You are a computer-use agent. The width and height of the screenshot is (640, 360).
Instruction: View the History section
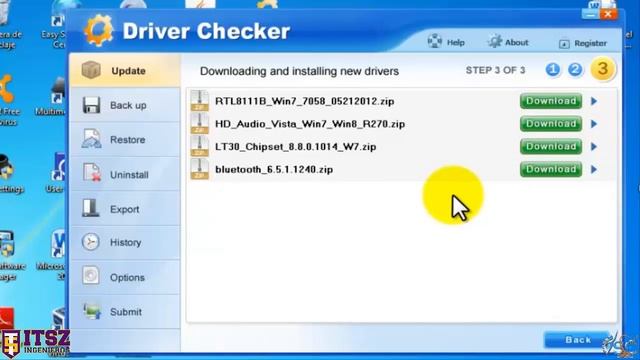(x=124, y=242)
